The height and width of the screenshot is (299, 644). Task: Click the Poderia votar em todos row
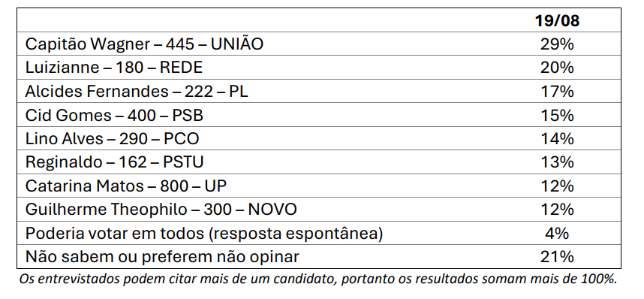click(x=319, y=233)
